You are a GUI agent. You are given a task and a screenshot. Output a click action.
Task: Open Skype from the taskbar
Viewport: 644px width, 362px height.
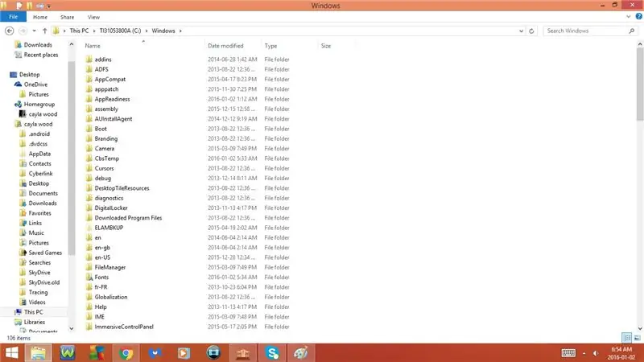(272, 353)
